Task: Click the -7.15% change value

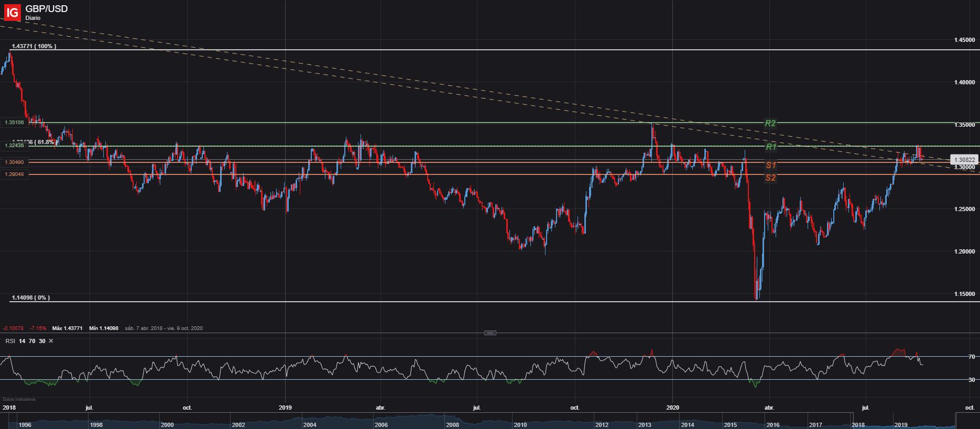Action: (38, 328)
